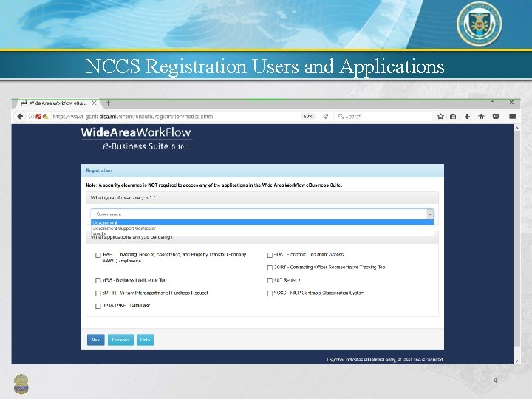Screen dimensions: 532x399
Task: Choose Vendor in the user type list
Action: coord(262,233)
